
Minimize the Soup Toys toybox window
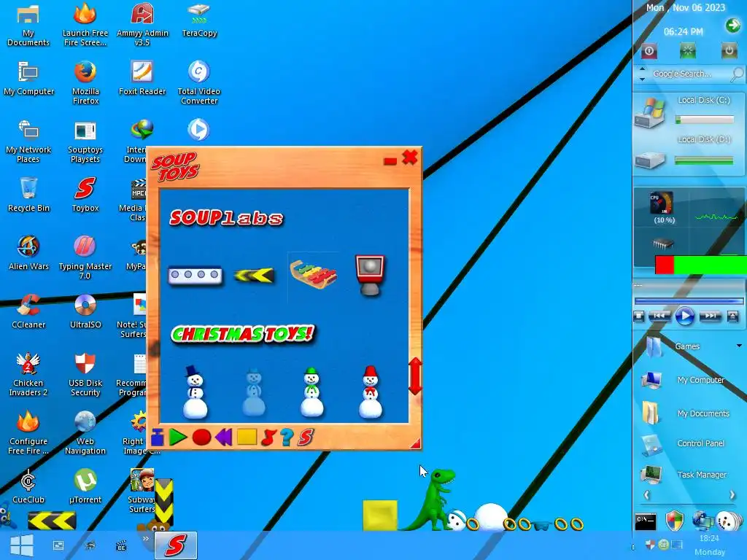[390, 161]
